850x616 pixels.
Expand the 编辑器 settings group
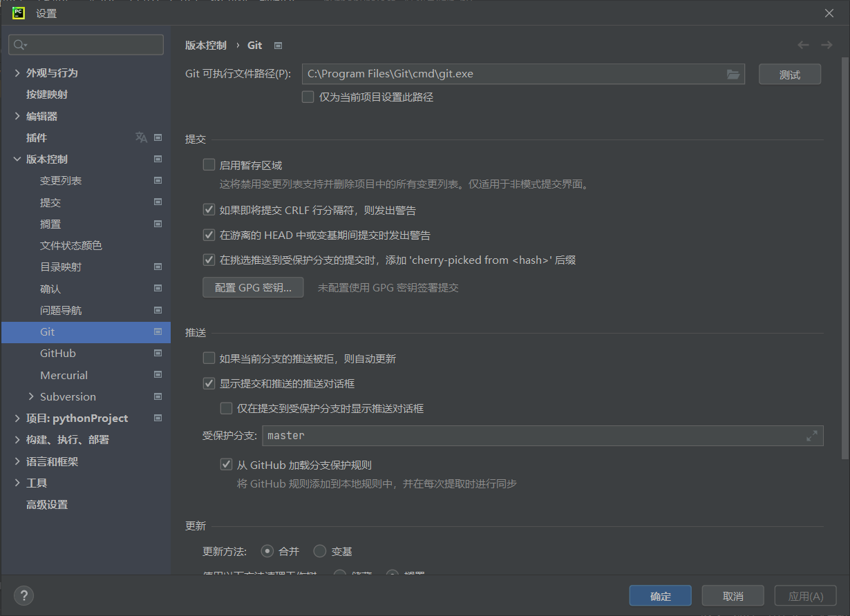pyautogui.click(x=17, y=116)
